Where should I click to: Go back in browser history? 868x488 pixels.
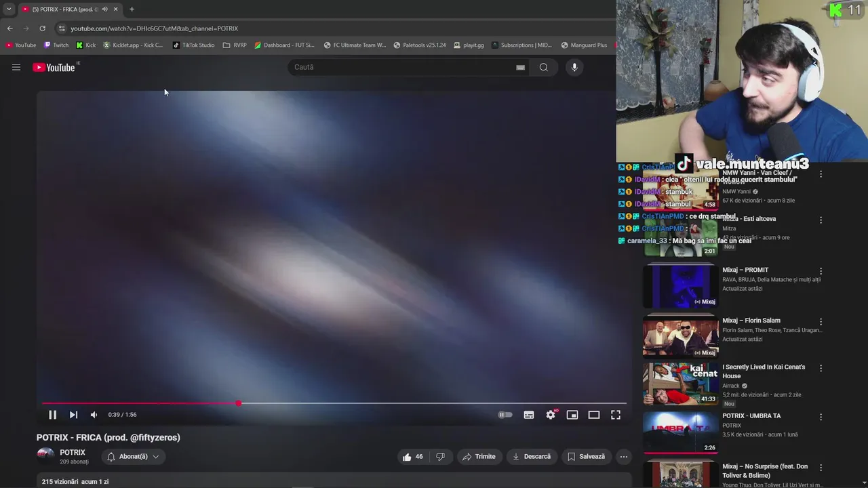coord(9,28)
